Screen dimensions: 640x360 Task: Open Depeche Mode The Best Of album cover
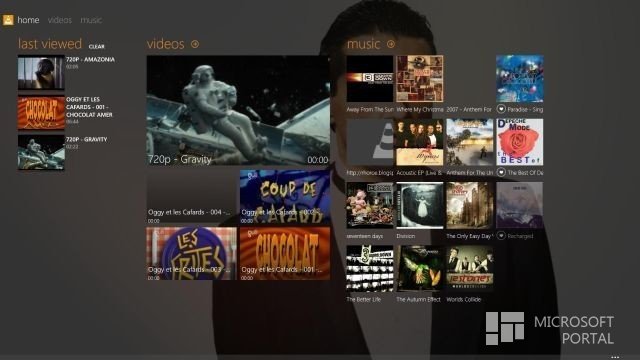point(520,142)
